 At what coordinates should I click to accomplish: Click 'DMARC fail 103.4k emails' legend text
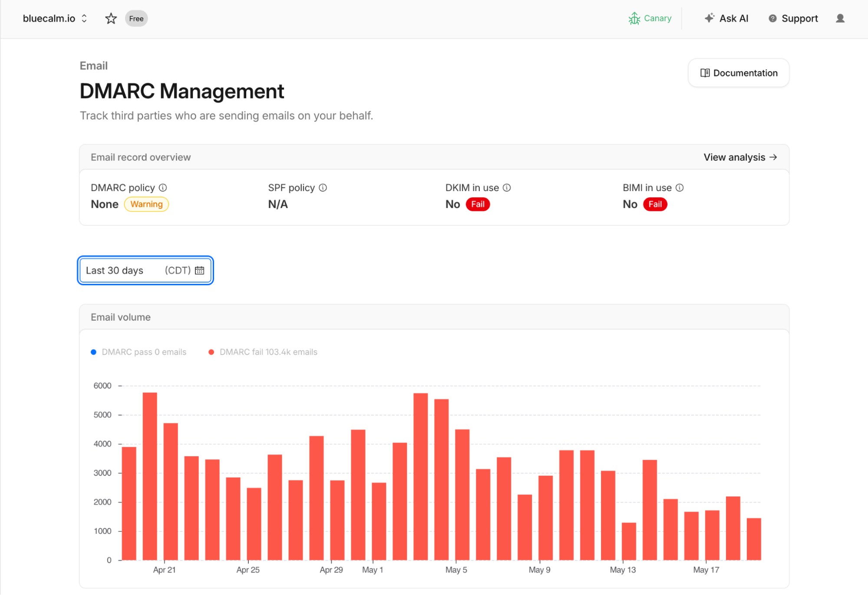pos(268,352)
